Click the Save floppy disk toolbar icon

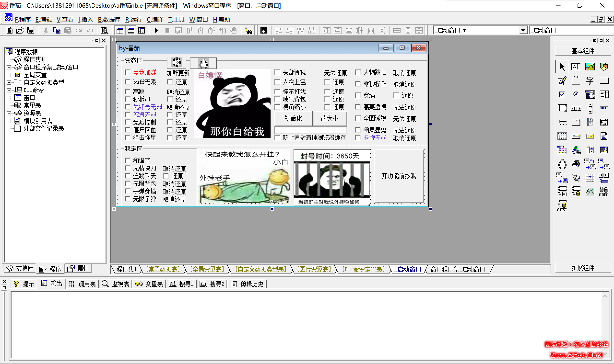point(31,30)
